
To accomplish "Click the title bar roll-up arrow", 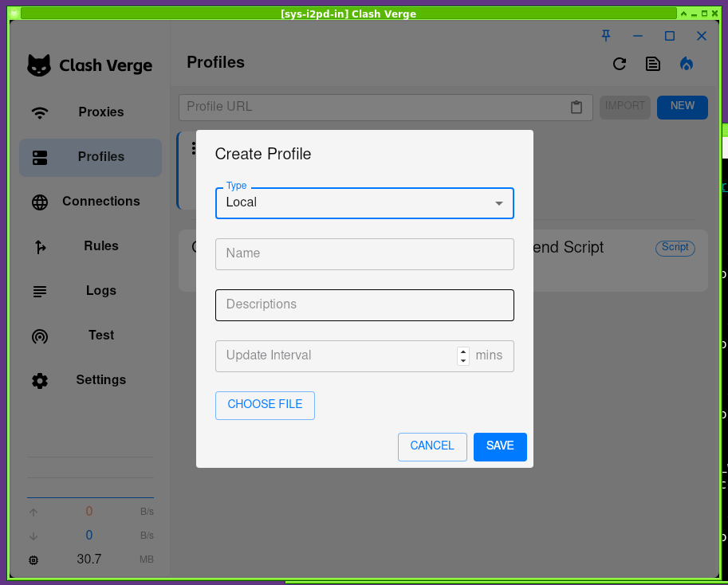I will tap(683, 14).
